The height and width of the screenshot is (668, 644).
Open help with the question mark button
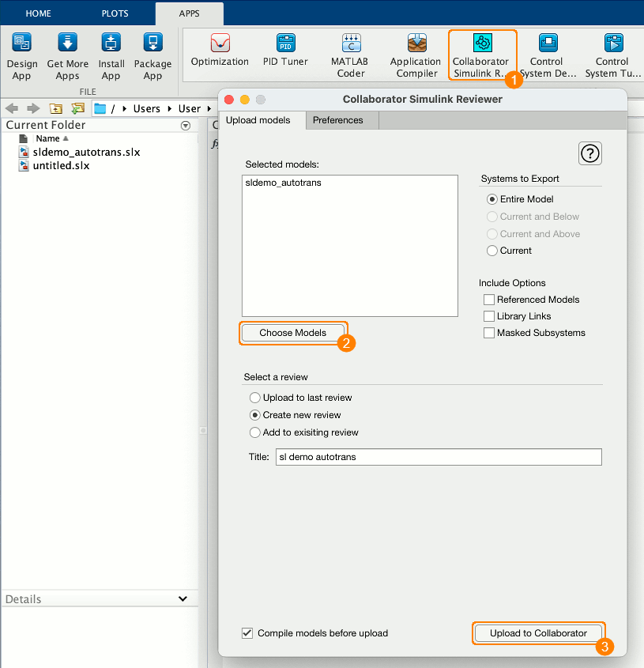tap(590, 153)
